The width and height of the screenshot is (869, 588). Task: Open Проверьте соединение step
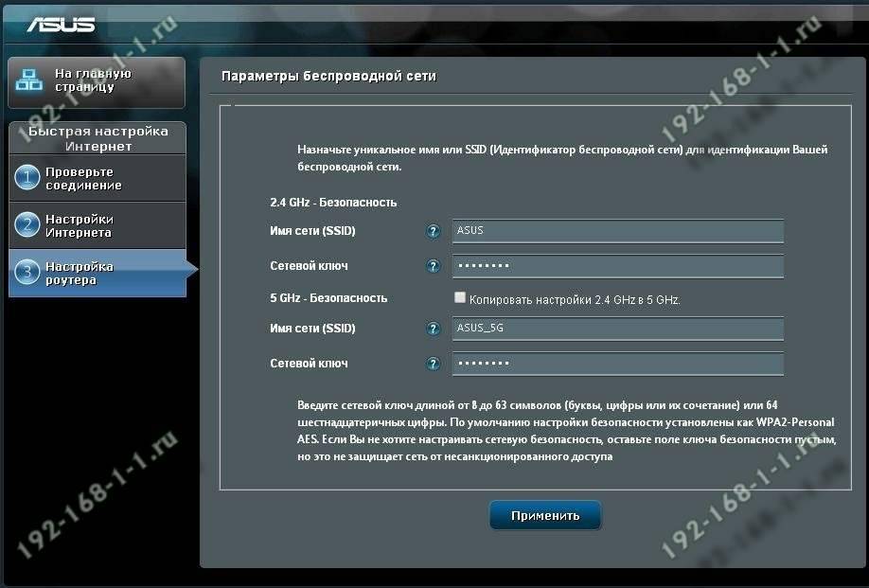pos(98,178)
